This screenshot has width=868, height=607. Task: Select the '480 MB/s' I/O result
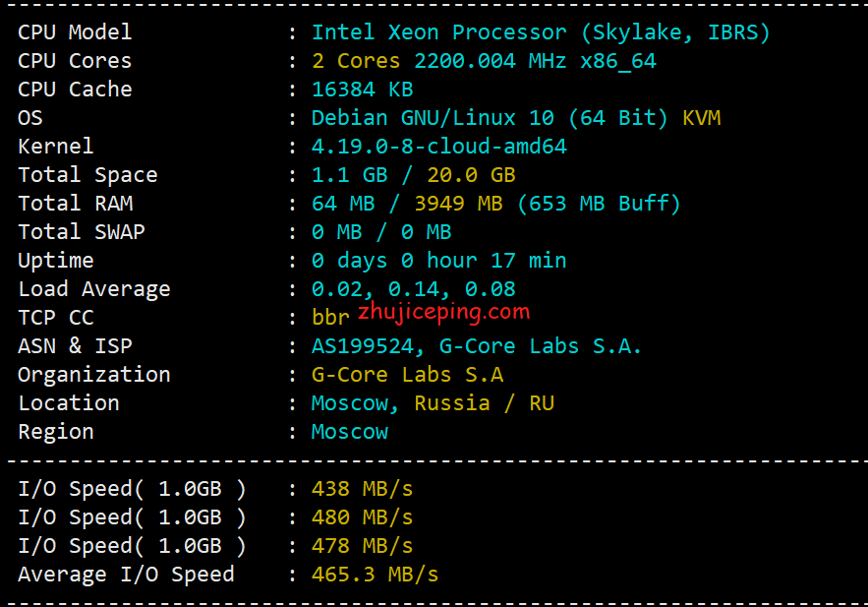363,517
